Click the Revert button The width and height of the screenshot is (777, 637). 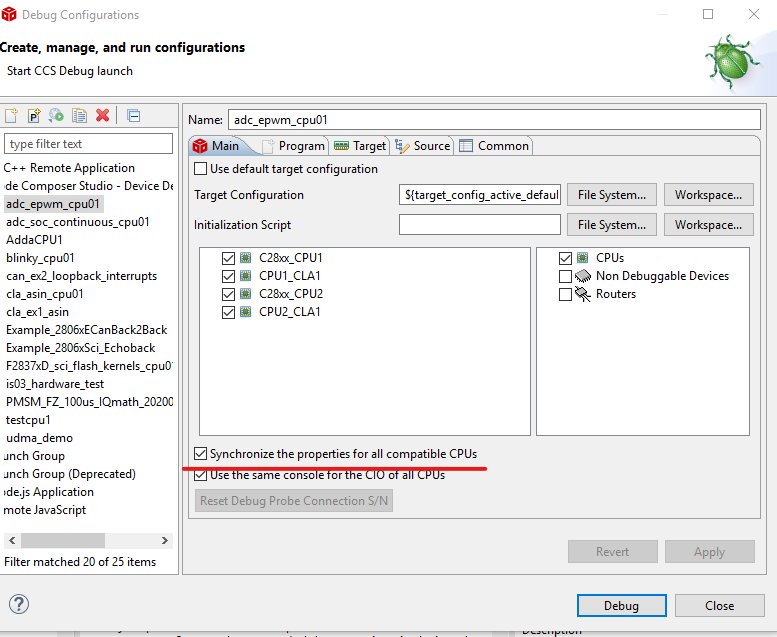612,552
